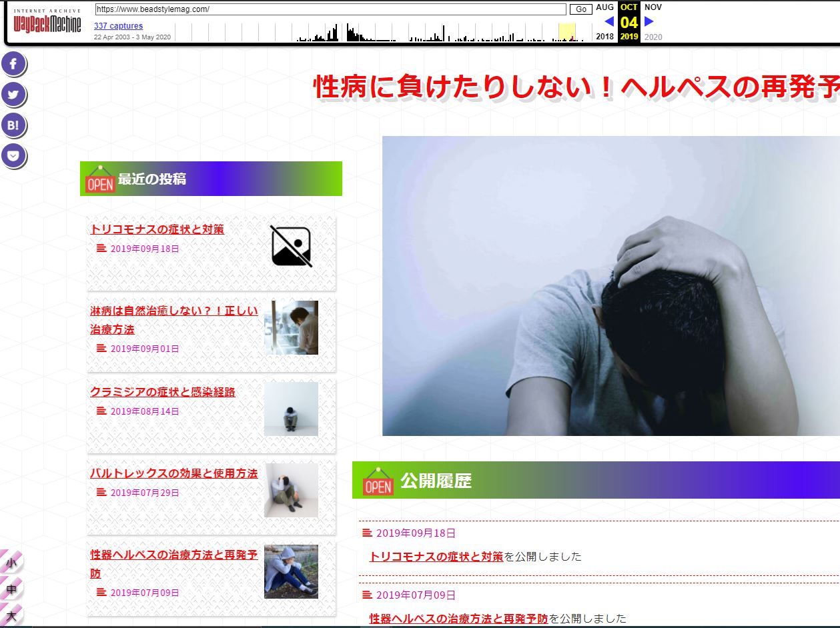Set font size to large (大)
The image size is (840, 628).
coord(11,615)
